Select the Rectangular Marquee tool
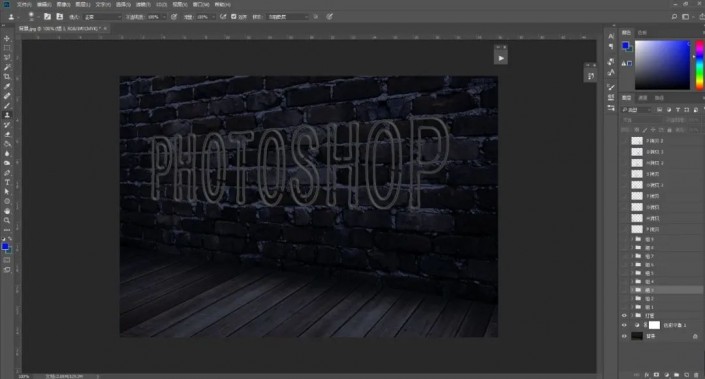The image size is (705, 379). tap(7, 48)
